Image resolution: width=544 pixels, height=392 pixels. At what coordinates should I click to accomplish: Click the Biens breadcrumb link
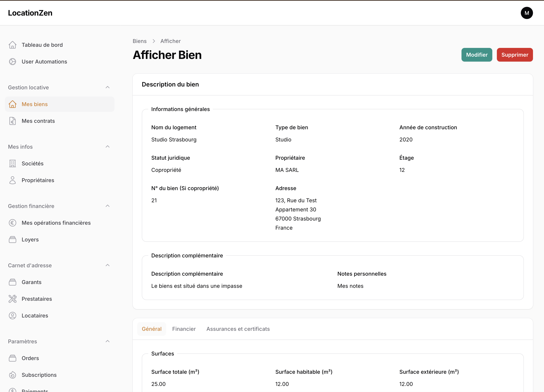coord(140,41)
